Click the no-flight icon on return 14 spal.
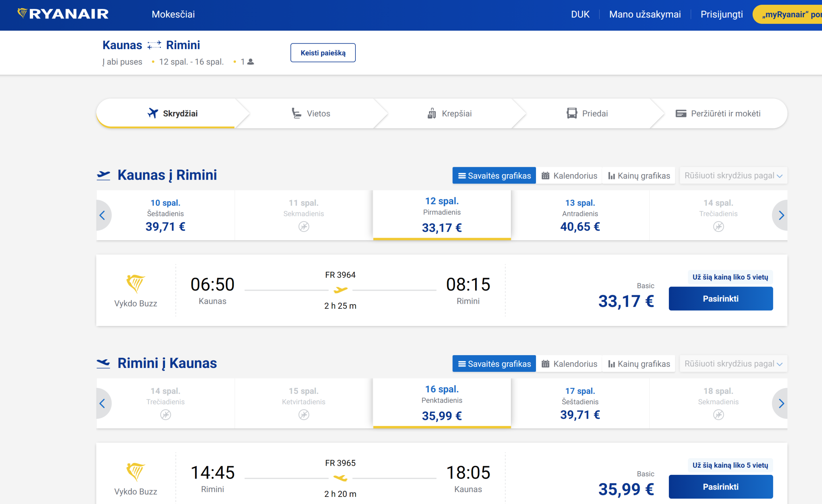Viewport: 822px width, 504px height. pos(165,415)
